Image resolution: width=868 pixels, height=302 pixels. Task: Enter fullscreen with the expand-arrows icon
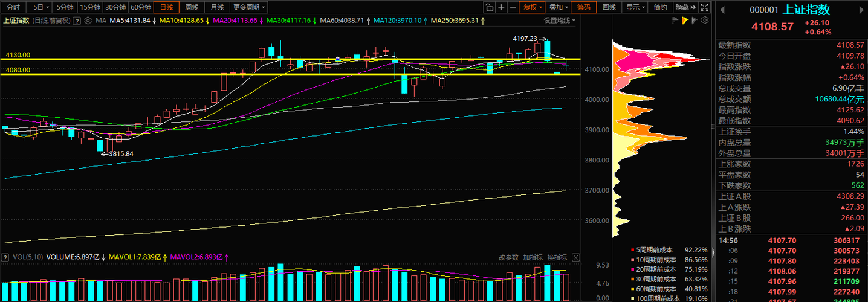[704, 7]
